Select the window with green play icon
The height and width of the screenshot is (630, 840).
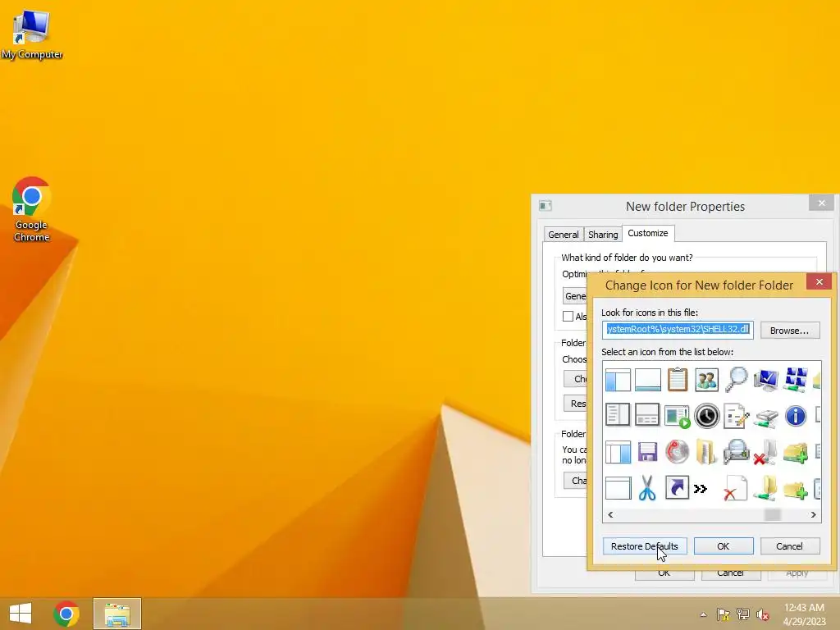[x=677, y=416]
